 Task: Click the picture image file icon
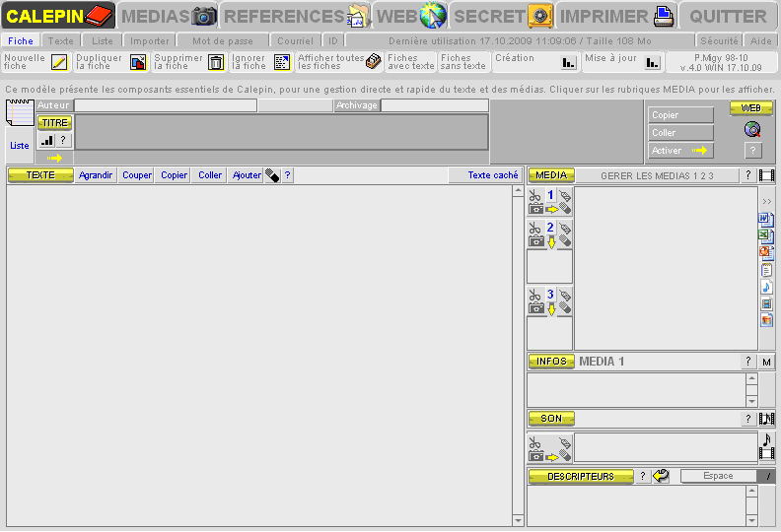(x=766, y=320)
